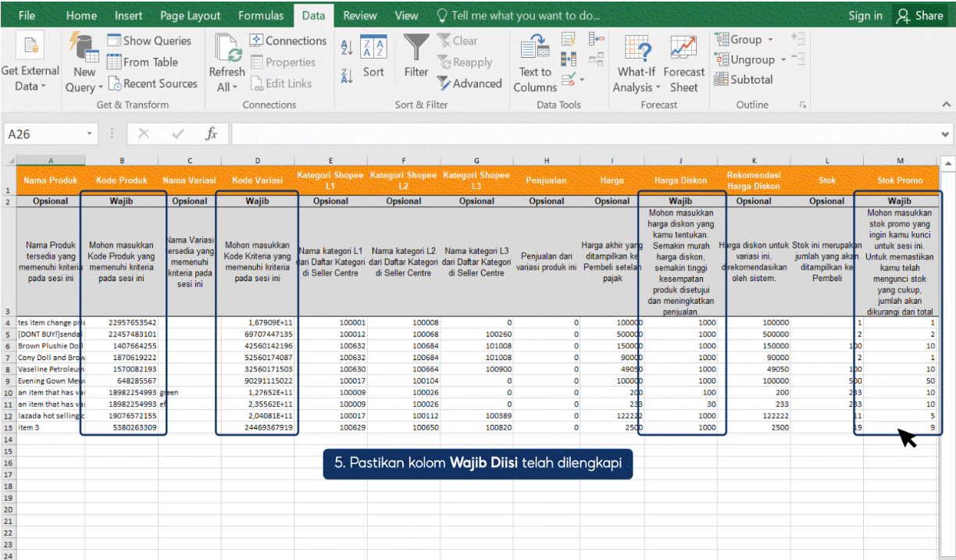Screen dimensions: 956x560
Task: Switch to the Page Layout tab
Action: (190, 16)
